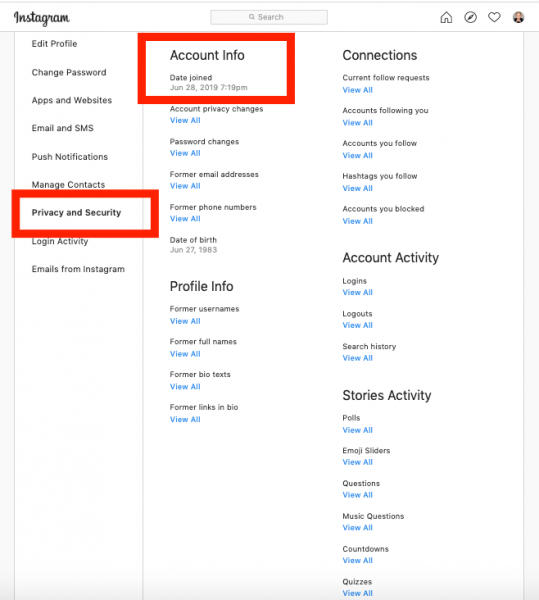Go to Apps and Websites
Image resolution: width=539 pixels, height=600 pixels.
pyautogui.click(x=72, y=100)
